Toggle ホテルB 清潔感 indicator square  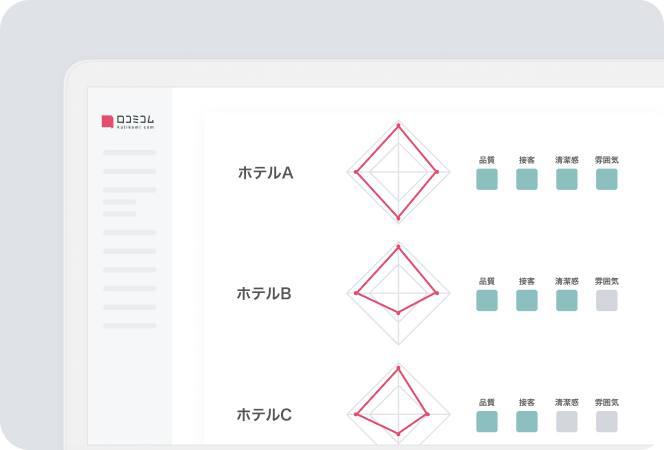tap(567, 300)
